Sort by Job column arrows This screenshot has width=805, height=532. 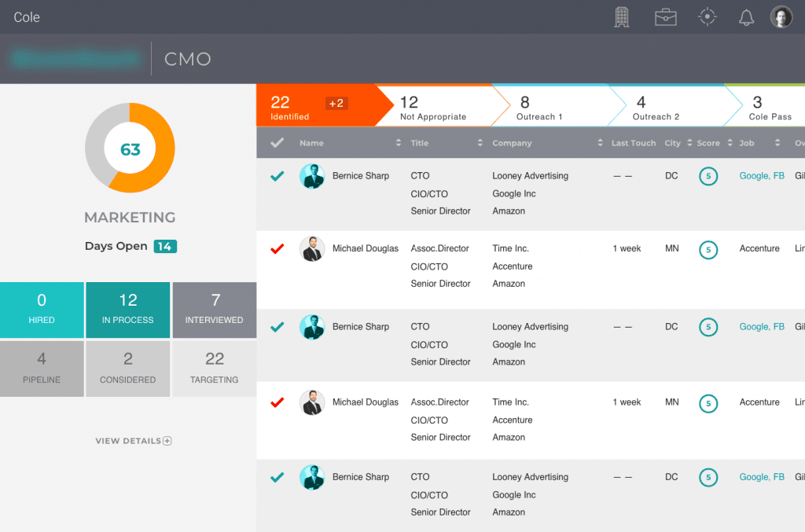[x=777, y=142]
